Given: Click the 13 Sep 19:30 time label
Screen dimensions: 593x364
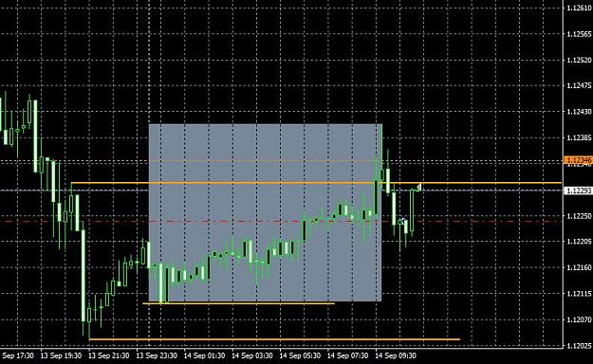Looking at the screenshot, I should [x=61, y=355].
